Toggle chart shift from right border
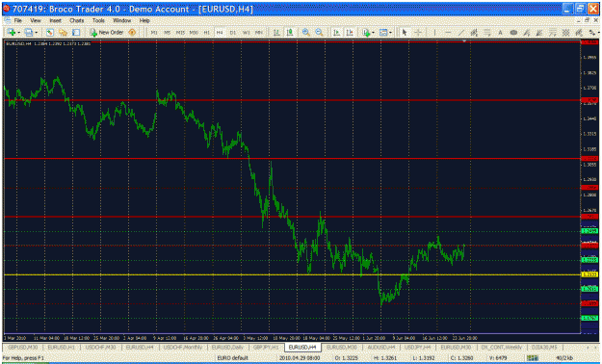Image resolution: width=602 pixels, height=364 pixels. coord(350,33)
